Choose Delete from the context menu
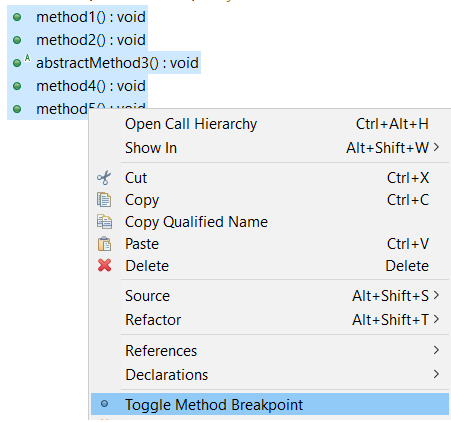This screenshot has width=451, height=422. pyautogui.click(x=270, y=266)
